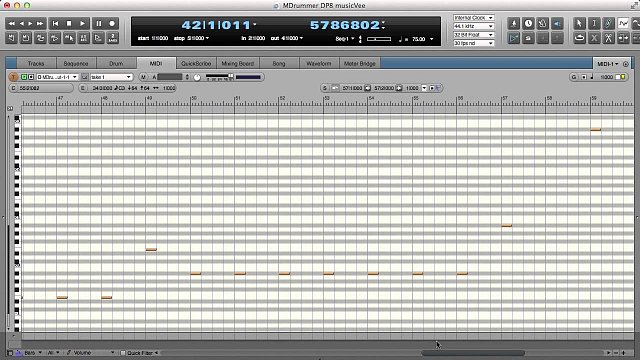Toggle the auto-stop button
Viewport: 640px width, 360px height.
pos(26,38)
